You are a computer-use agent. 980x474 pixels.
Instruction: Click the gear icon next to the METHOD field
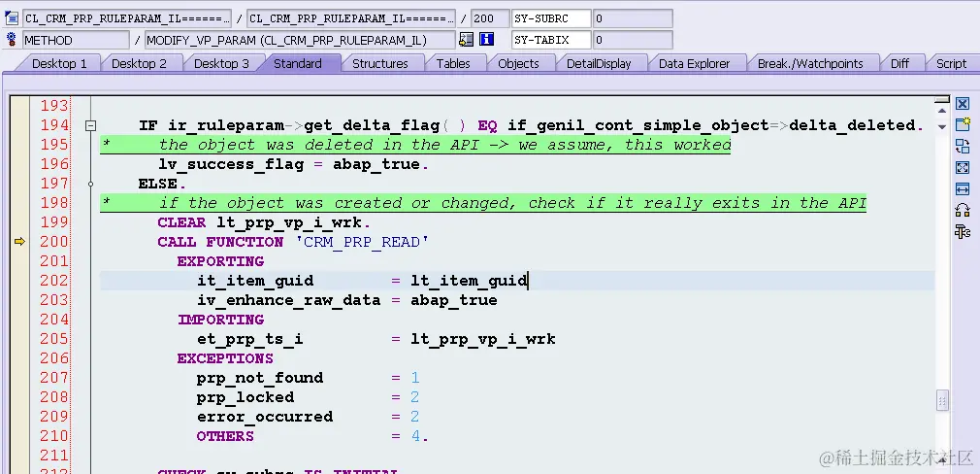(x=12, y=40)
